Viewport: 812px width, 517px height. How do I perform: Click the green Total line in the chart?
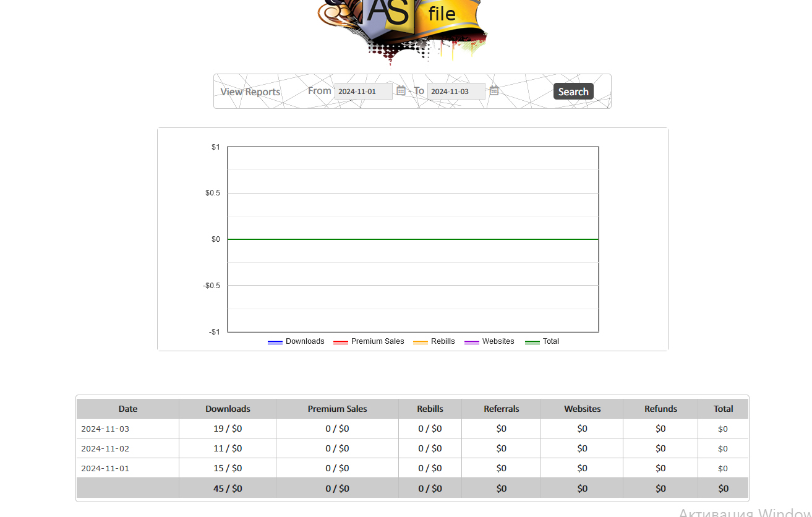click(413, 239)
